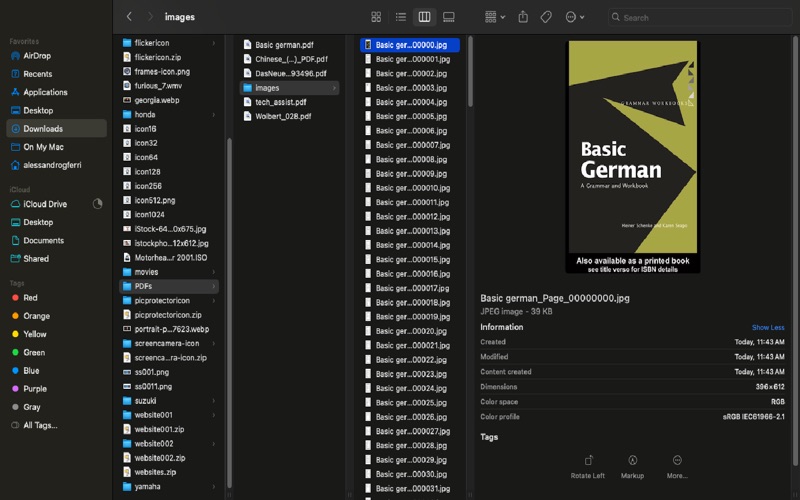Open Shared in sidebar
This screenshot has height=500, width=800.
click(x=56, y=259)
